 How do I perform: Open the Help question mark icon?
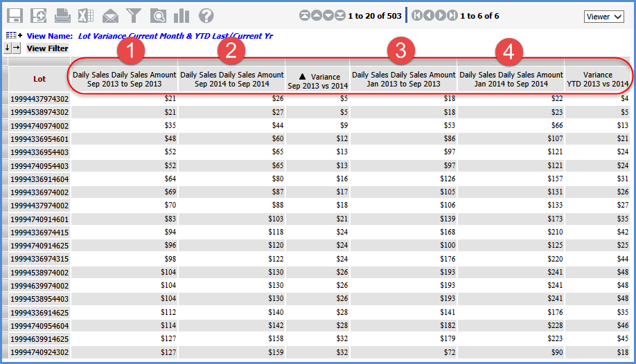(206, 15)
